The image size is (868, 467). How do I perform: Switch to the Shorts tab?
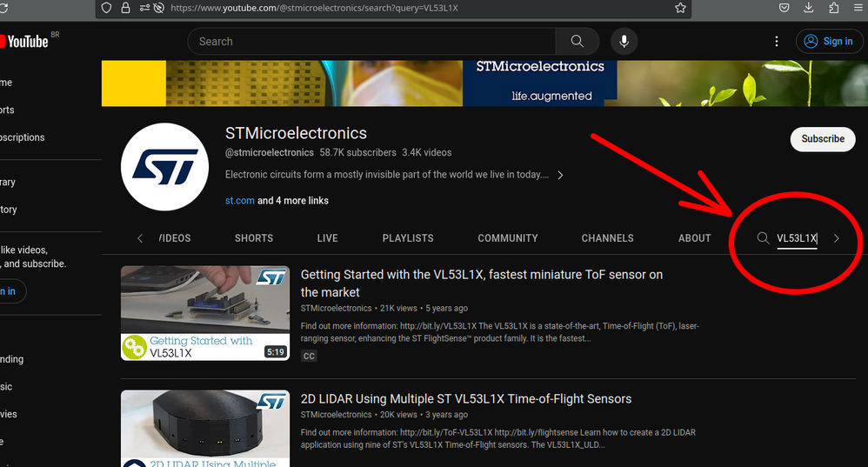coord(254,238)
